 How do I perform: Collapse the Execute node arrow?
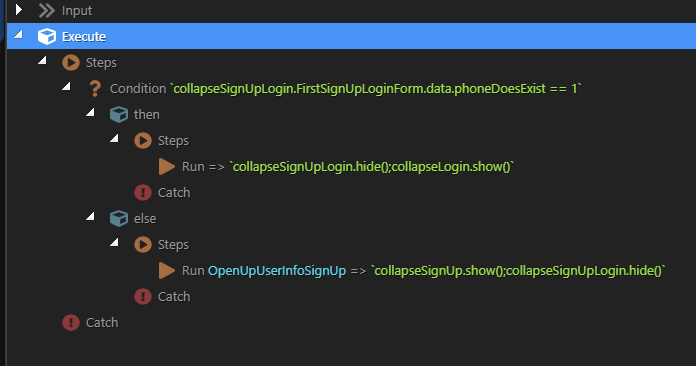pyautogui.click(x=18, y=34)
